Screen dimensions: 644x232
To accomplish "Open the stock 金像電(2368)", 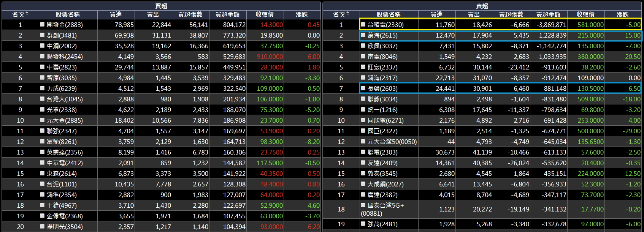I will coord(65,216).
